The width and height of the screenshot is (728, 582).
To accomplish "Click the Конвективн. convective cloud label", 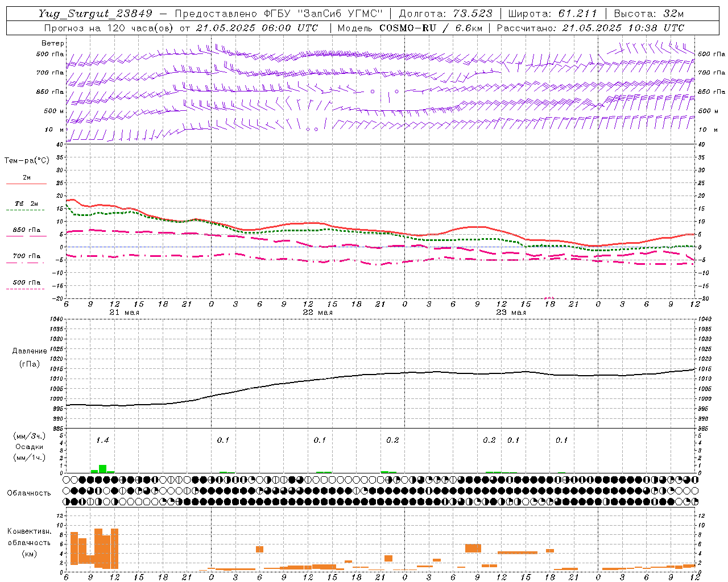I will pos(29,531).
